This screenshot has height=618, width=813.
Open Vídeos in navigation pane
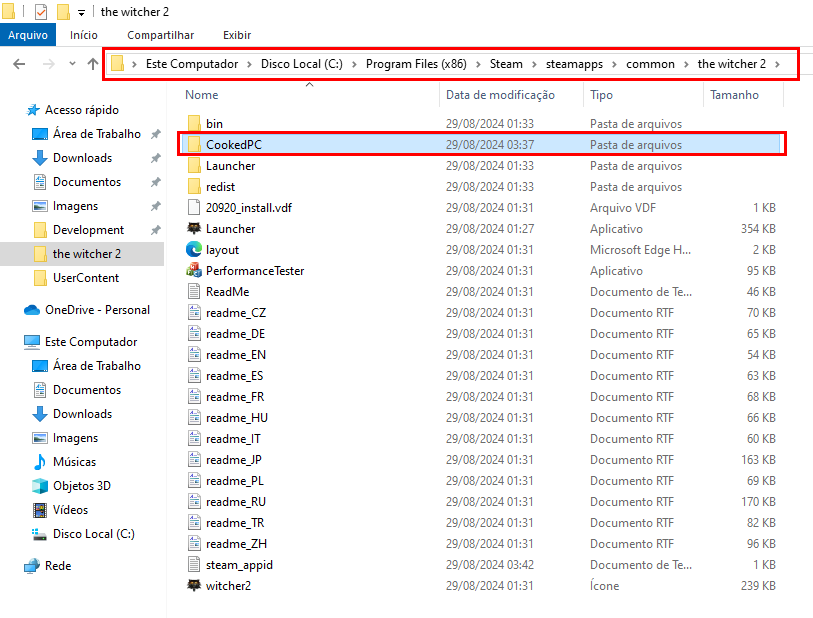[x=70, y=510]
